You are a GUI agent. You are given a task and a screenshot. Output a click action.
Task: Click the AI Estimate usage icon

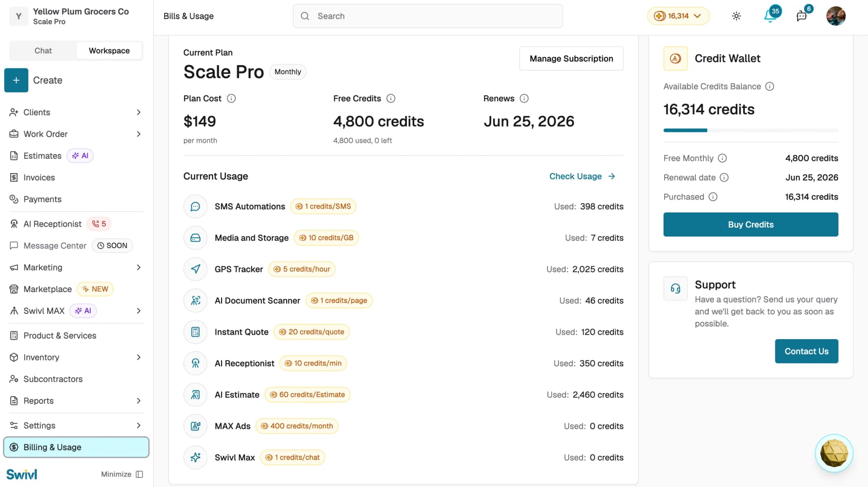(x=195, y=395)
